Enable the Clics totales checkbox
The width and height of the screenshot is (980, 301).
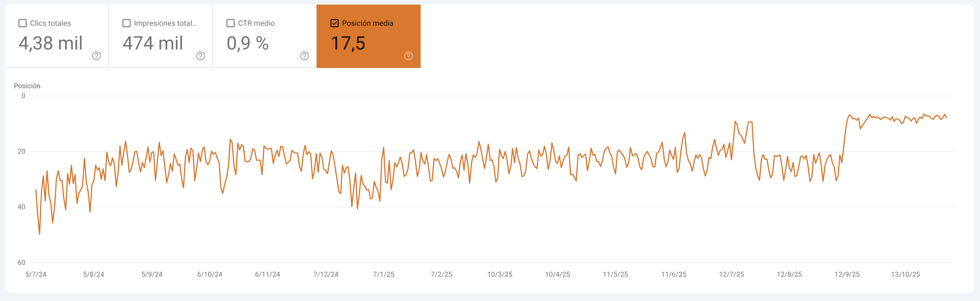[23, 23]
